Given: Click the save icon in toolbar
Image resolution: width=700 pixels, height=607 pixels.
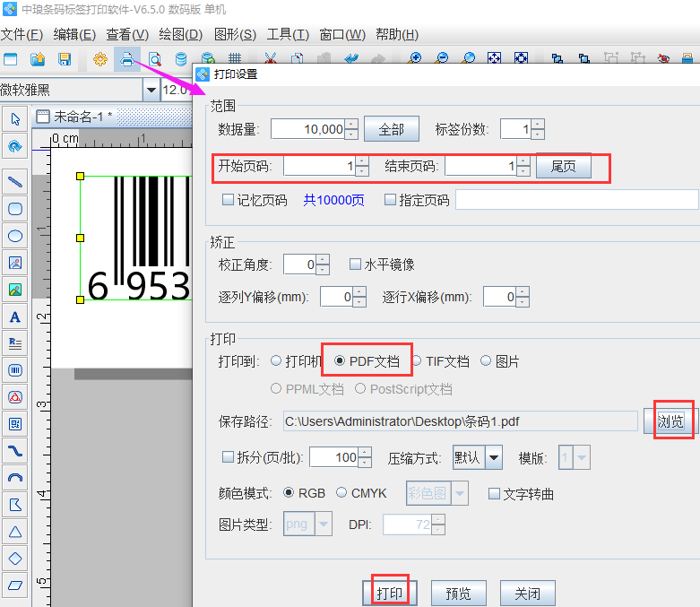Looking at the screenshot, I should click(x=65, y=59).
